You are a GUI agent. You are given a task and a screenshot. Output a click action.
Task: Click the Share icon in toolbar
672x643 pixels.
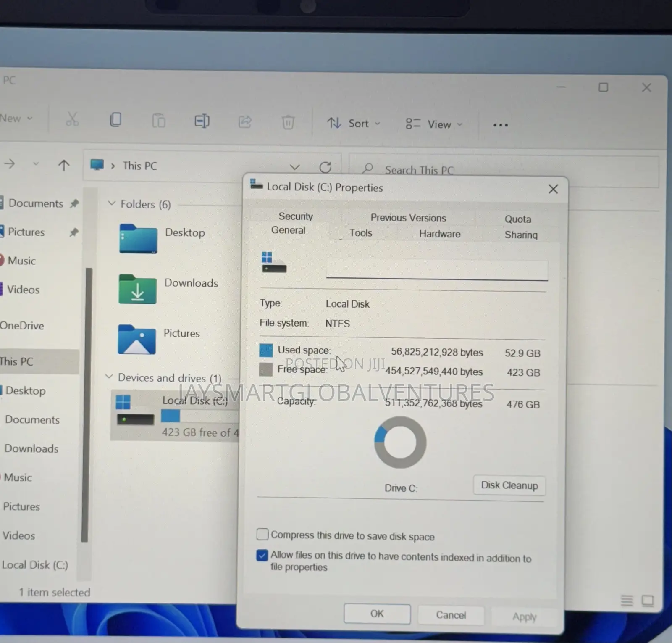coord(245,122)
